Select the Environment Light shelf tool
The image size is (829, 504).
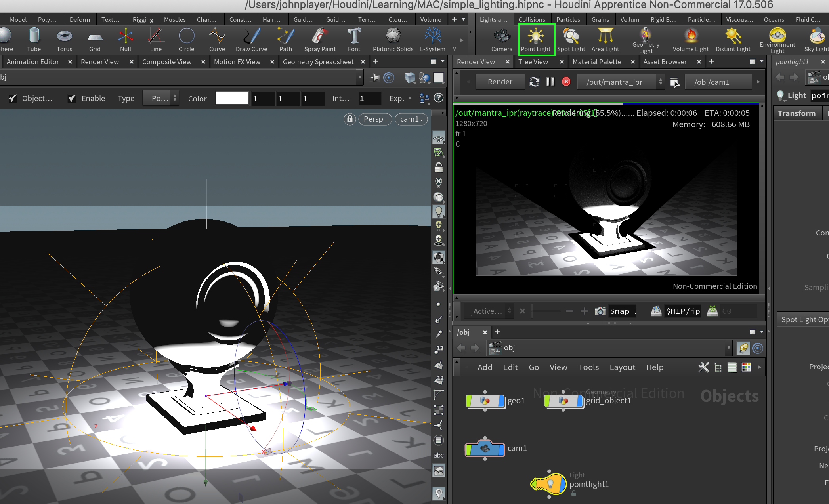pyautogui.click(x=777, y=39)
